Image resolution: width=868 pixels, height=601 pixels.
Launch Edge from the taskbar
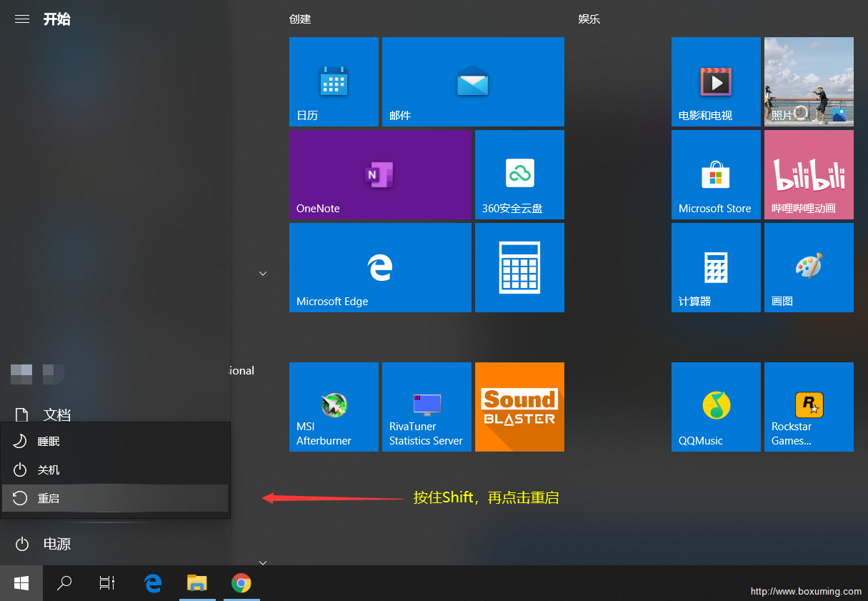point(153,583)
